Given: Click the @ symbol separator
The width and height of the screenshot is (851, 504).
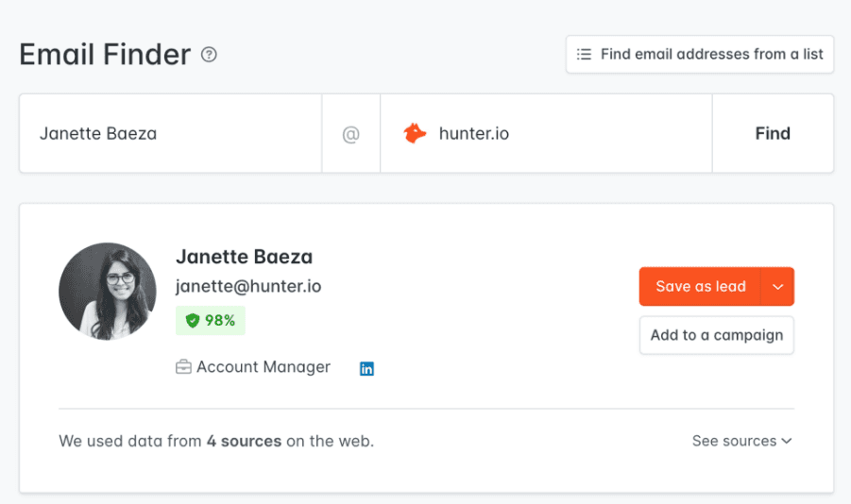Looking at the screenshot, I should pos(351,134).
